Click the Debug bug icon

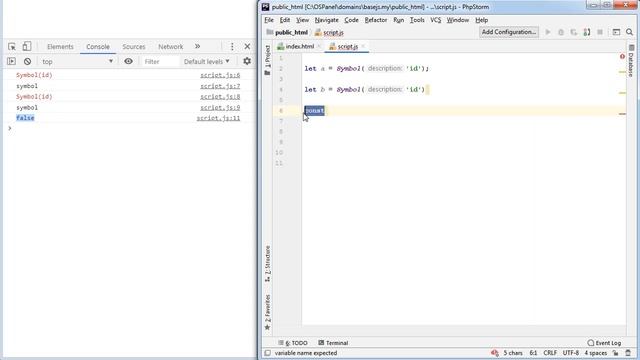561,32
